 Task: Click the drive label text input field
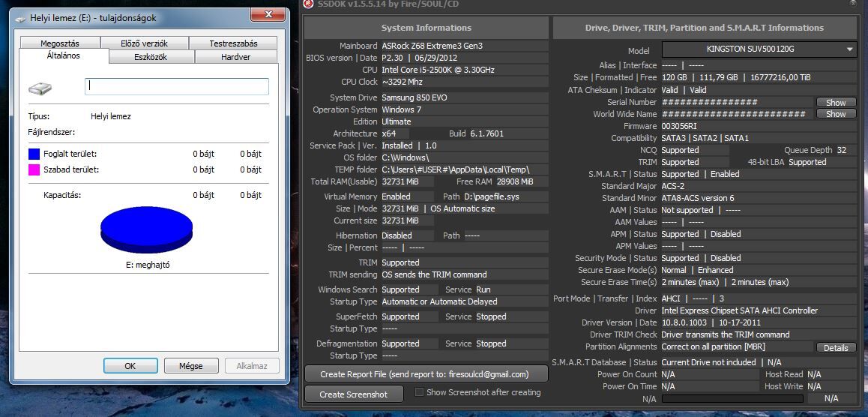[177, 86]
